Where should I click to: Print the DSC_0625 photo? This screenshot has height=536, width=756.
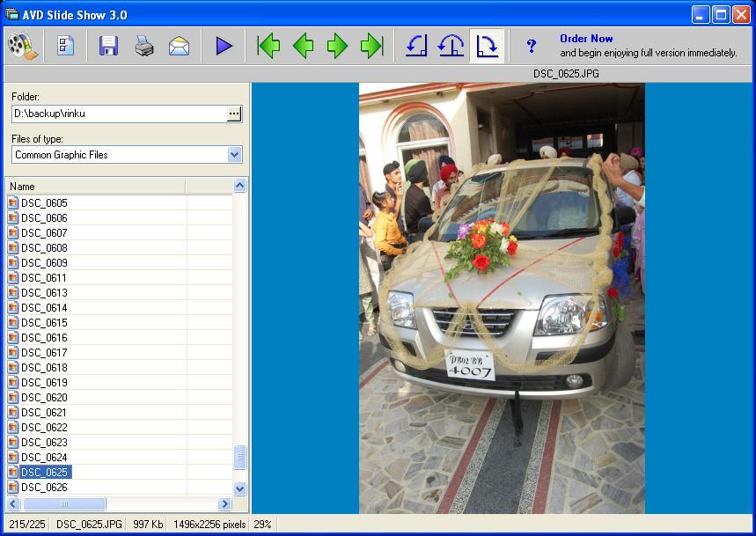point(143,46)
